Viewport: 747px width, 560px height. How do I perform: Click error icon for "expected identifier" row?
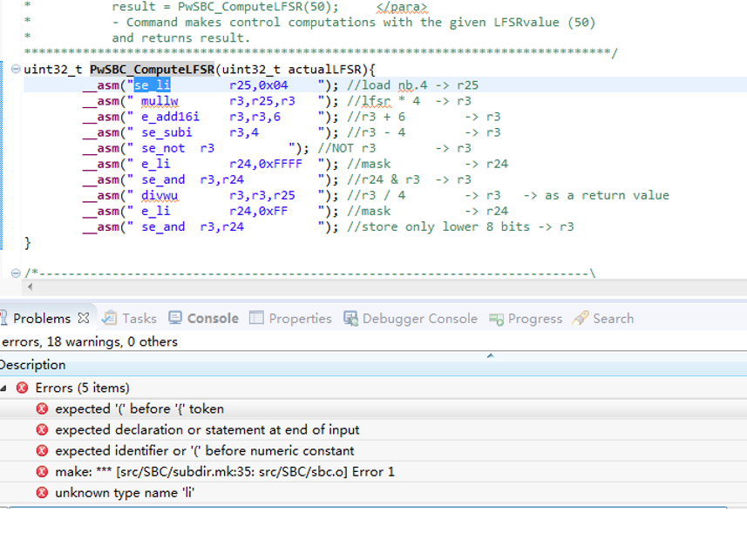pos(42,450)
